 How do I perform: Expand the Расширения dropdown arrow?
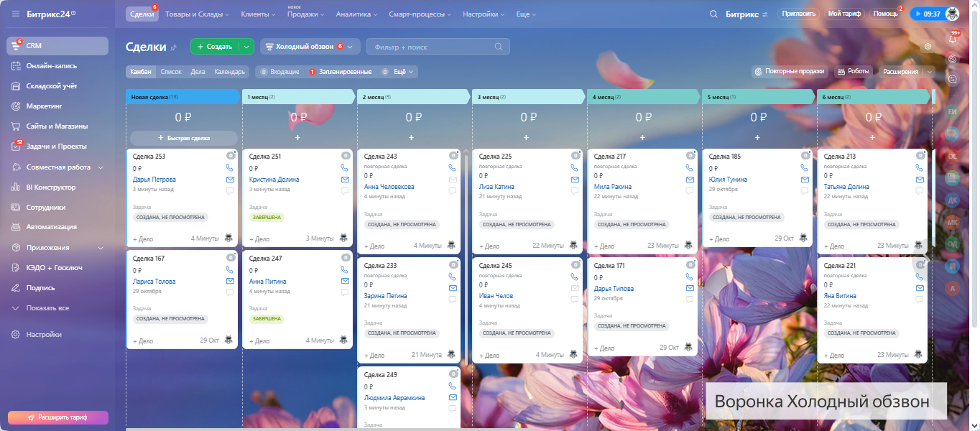(x=929, y=72)
